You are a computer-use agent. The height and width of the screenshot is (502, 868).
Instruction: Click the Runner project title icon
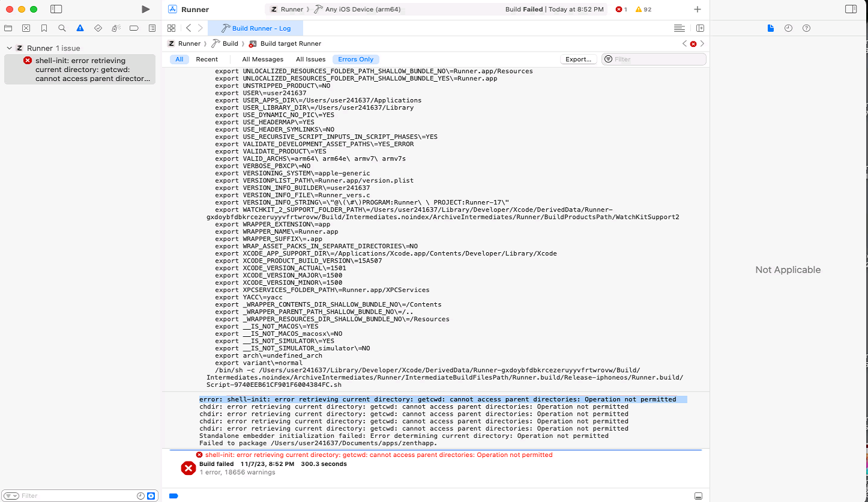point(172,9)
